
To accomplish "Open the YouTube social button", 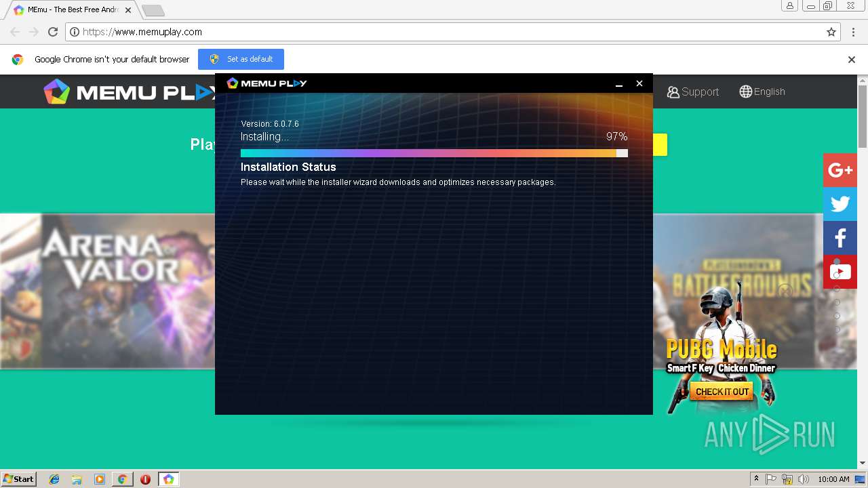I will pyautogui.click(x=840, y=272).
